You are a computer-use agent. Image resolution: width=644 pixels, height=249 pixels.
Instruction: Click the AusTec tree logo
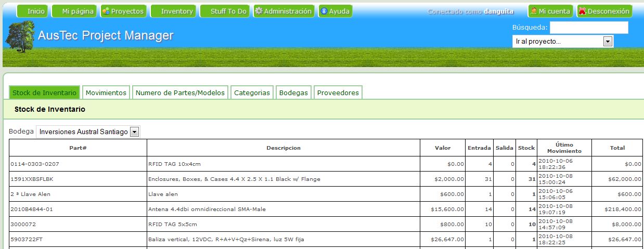click(20, 36)
